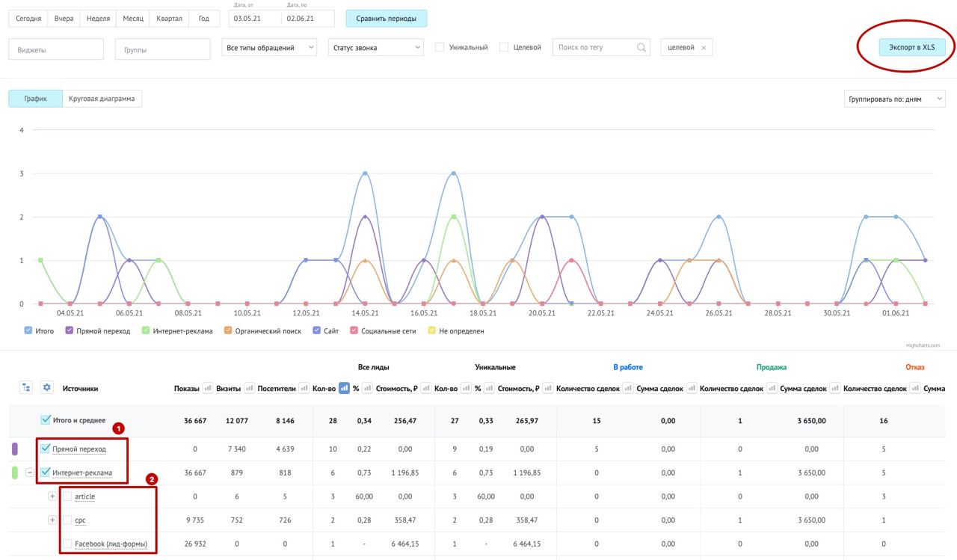Click the search magnifier in tag field
The width and height of the screenshot is (957, 560).
click(641, 47)
